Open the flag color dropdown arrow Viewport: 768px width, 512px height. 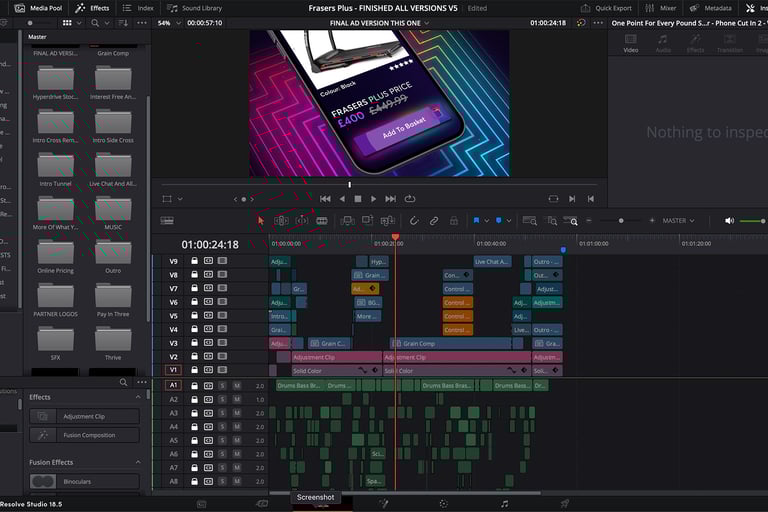click(487, 221)
